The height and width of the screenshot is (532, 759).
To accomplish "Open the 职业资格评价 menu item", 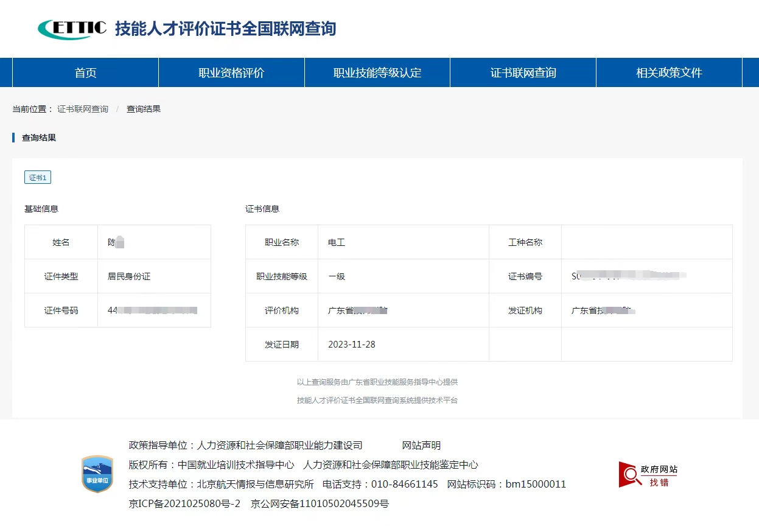I will tap(231, 73).
